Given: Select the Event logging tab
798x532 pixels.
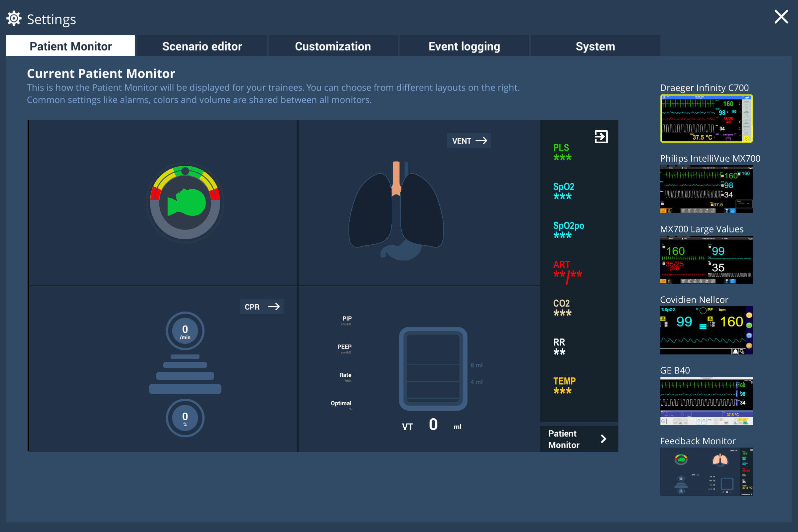Looking at the screenshot, I should (464, 46).
